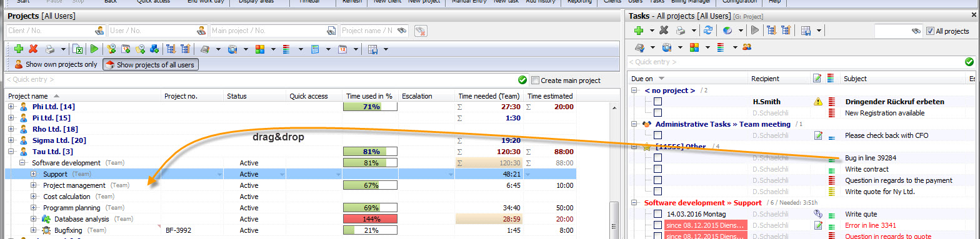Click the priority lines icon in Tasks toolbar
This screenshot has height=239, width=980.
tap(720, 47)
